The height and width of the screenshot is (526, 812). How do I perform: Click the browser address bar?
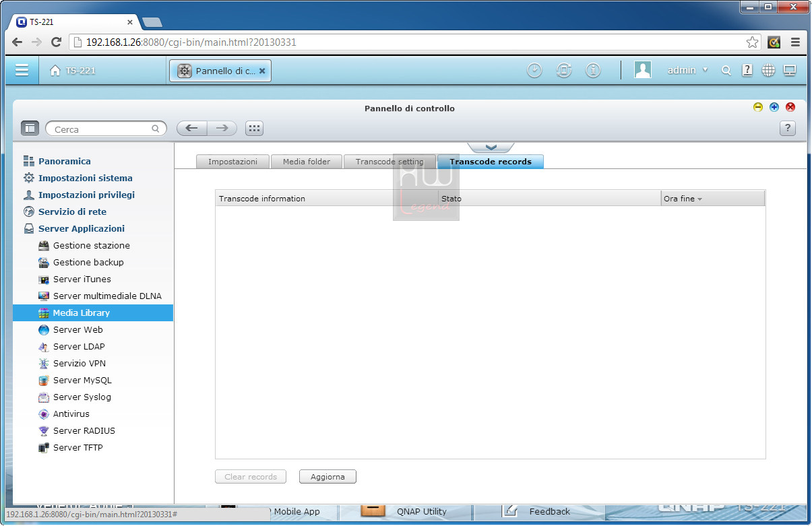coord(414,42)
